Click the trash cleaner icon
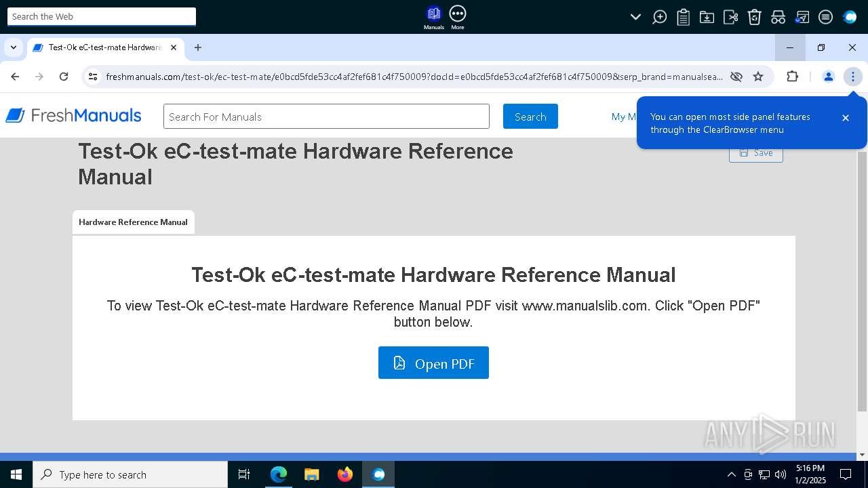This screenshot has height=488, width=868. [x=754, y=17]
